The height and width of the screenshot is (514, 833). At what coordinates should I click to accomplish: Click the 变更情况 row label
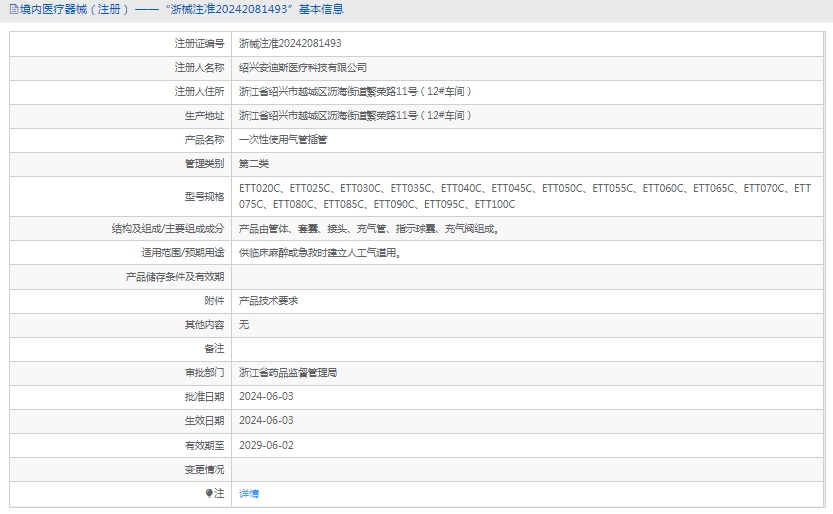pyautogui.click(x=204, y=469)
